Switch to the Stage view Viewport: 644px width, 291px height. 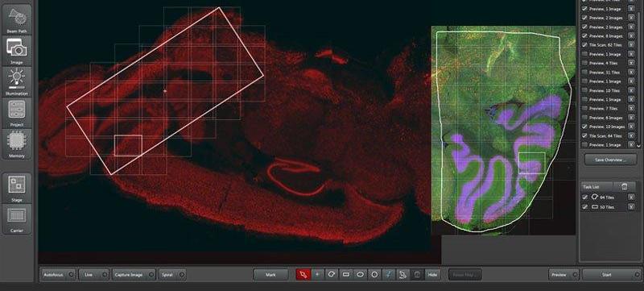tap(17, 188)
